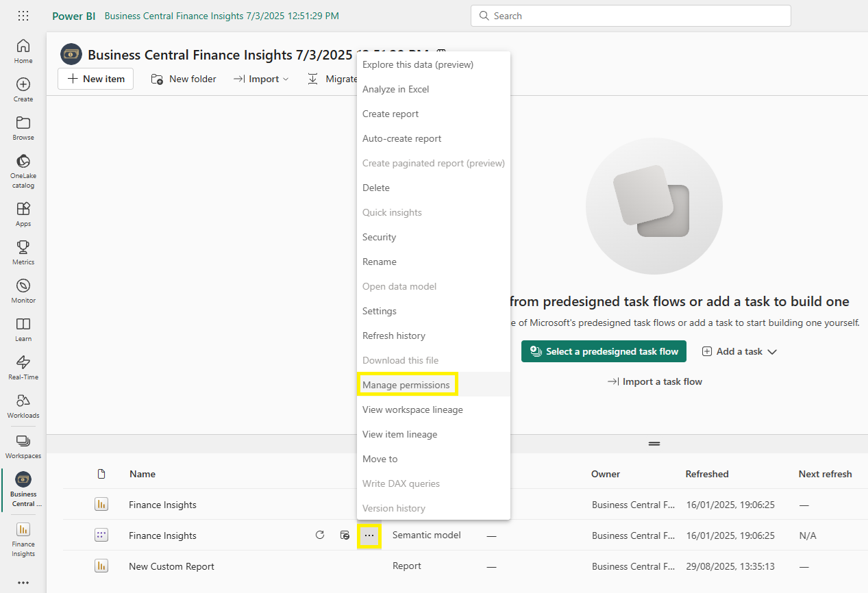Choose Analyze in Excel menu entry
Viewport: 868px width, 593px height.
[396, 89]
